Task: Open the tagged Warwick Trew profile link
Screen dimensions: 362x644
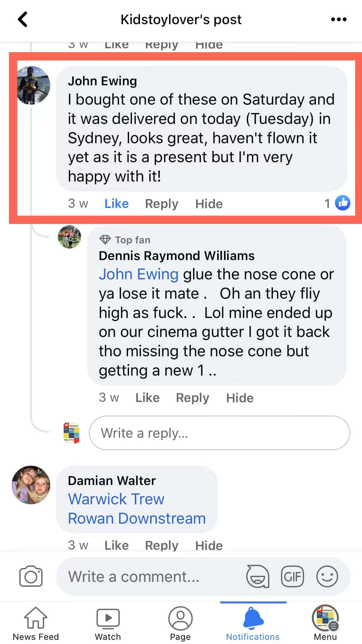Action: (116, 499)
